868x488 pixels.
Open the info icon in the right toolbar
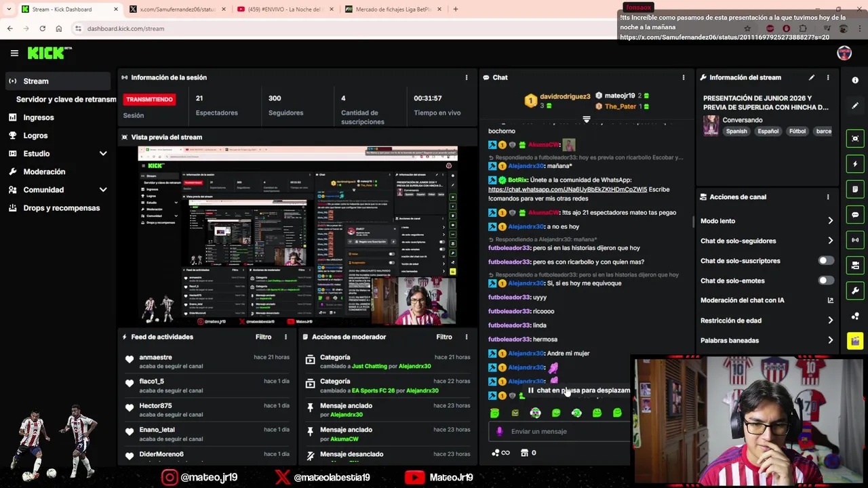855,80
